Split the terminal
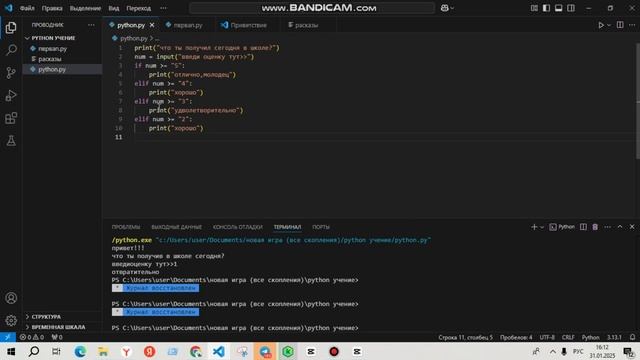 click(583, 227)
